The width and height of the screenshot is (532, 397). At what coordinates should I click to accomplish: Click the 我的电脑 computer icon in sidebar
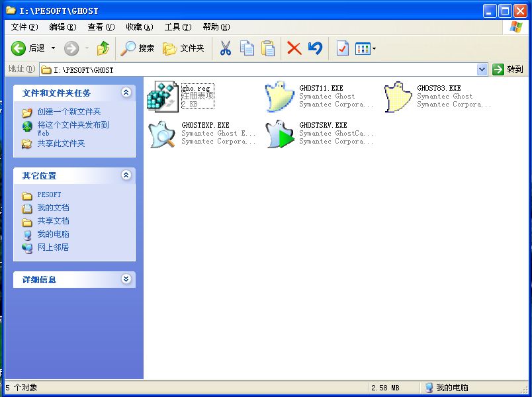(27, 235)
